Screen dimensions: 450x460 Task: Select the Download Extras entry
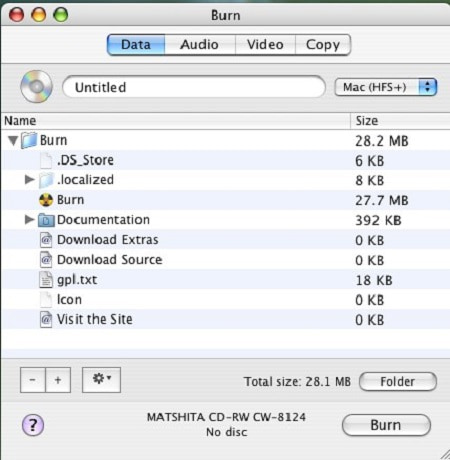tap(108, 240)
